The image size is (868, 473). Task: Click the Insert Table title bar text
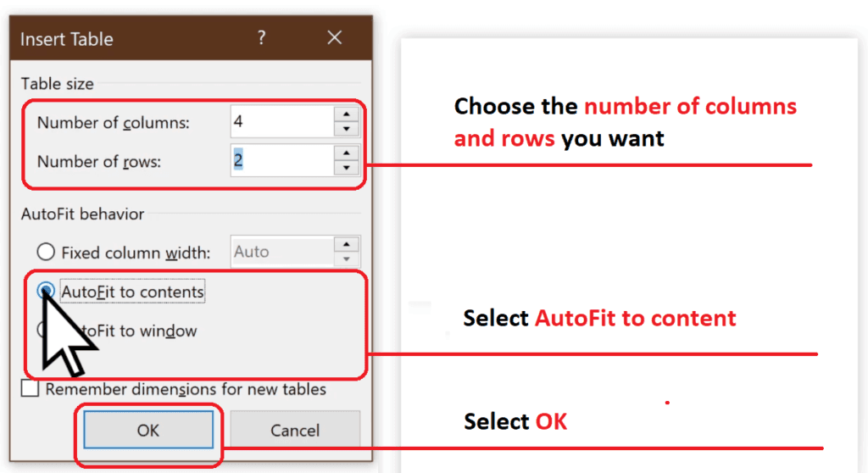click(x=66, y=39)
